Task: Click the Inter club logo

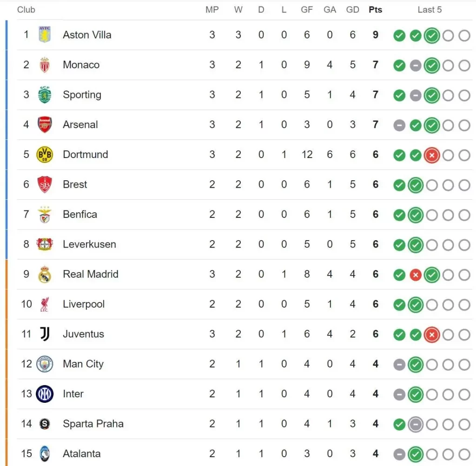Action: point(45,394)
